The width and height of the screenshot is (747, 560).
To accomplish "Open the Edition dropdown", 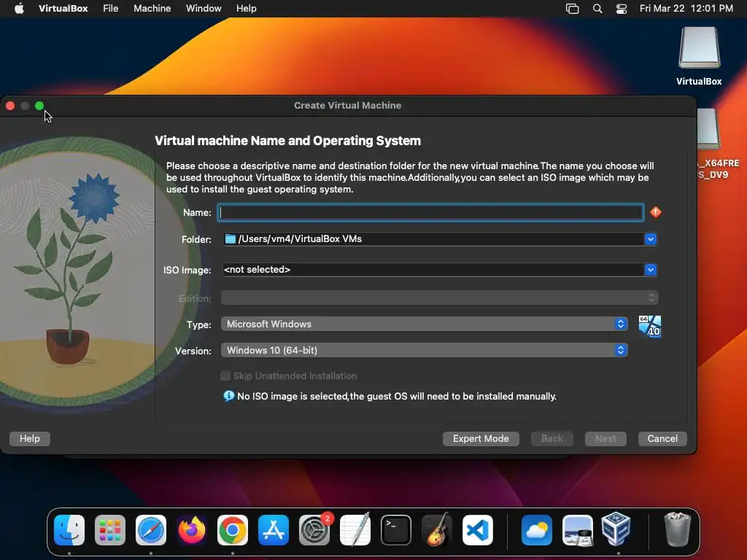I will pyautogui.click(x=439, y=297).
